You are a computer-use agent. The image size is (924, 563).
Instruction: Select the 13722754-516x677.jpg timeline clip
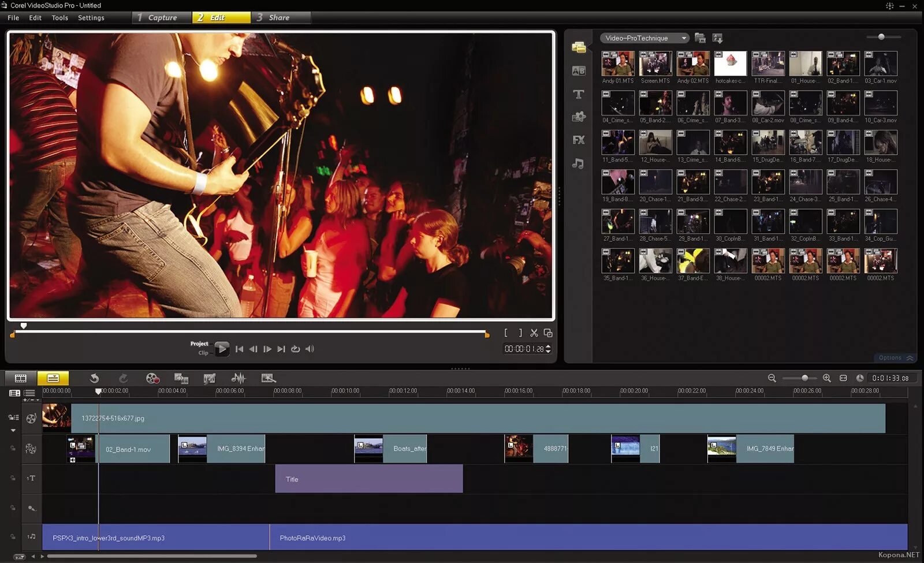pos(464,418)
